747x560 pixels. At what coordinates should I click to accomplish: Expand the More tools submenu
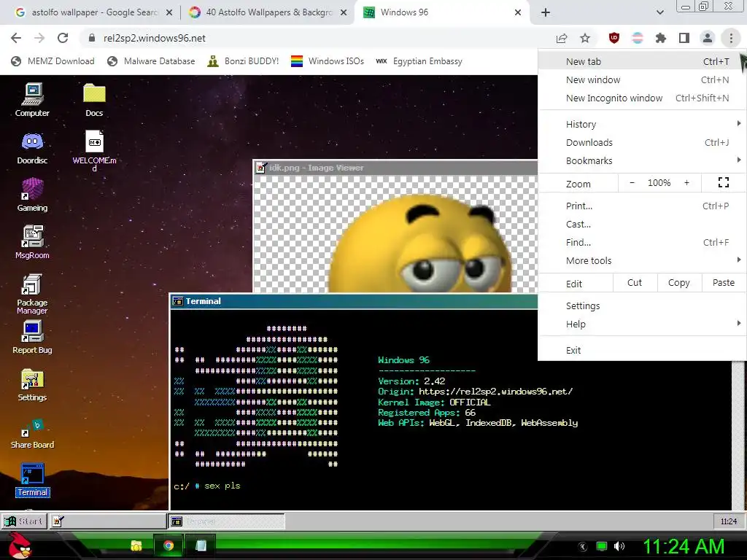pos(642,260)
